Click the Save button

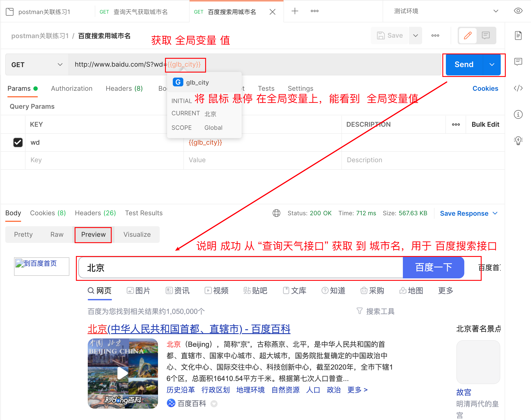pyautogui.click(x=390, y=36)
